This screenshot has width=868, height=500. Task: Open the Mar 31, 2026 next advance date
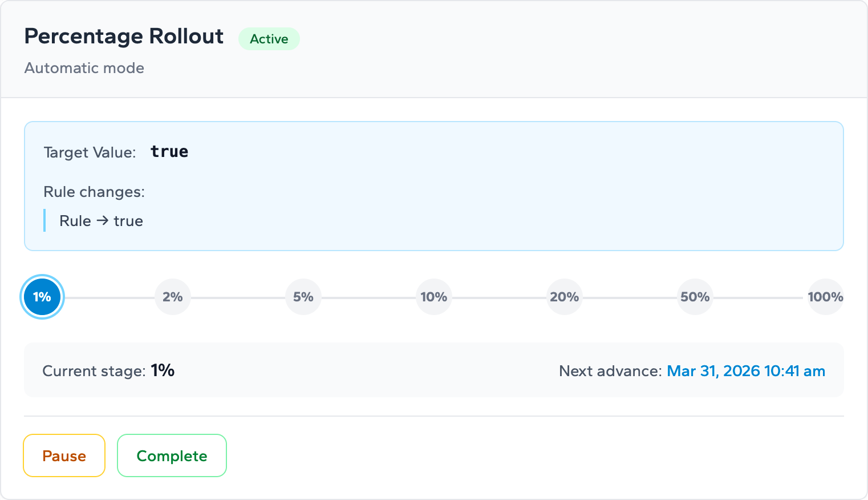pyautogui.click(x=746, y=371)
